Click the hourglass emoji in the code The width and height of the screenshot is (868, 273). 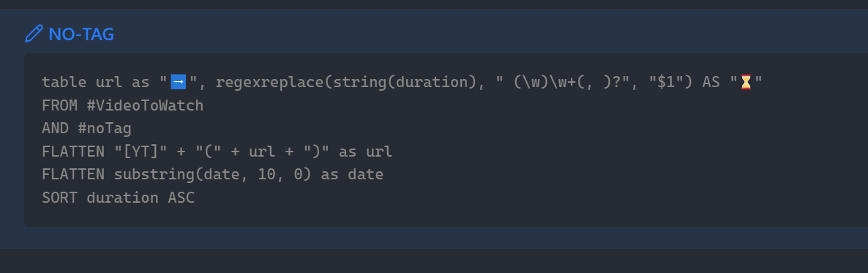click(x=747, y=82)
